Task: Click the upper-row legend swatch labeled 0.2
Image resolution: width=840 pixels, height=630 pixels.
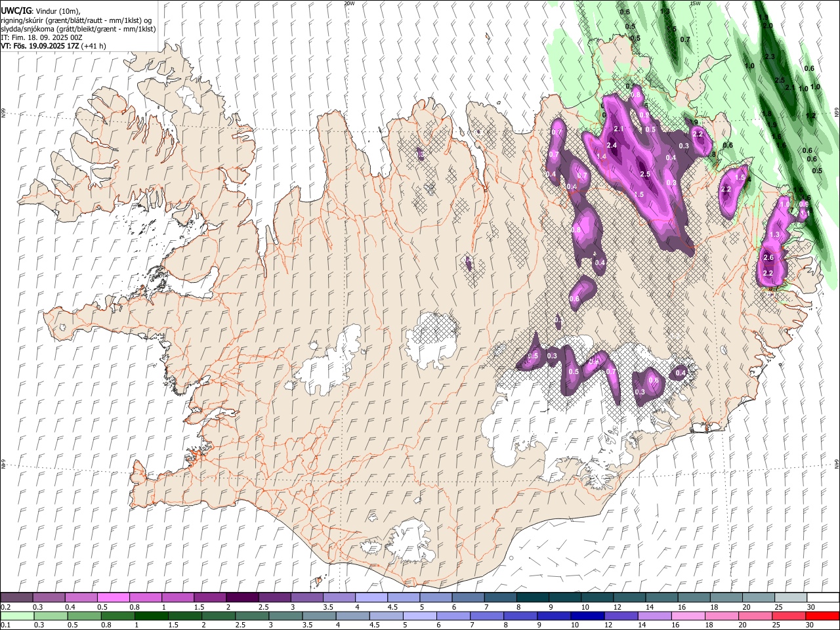Action: click(x=17, y=598)
